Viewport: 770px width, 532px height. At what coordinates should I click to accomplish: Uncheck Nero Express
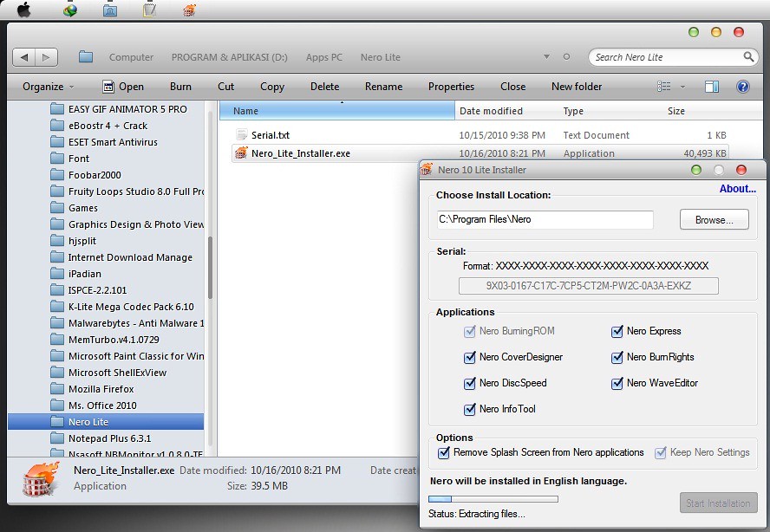(617, 332)
